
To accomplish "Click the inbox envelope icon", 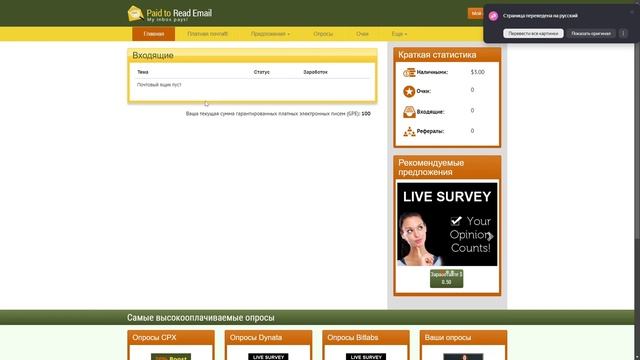I will [x=409, y=111].
